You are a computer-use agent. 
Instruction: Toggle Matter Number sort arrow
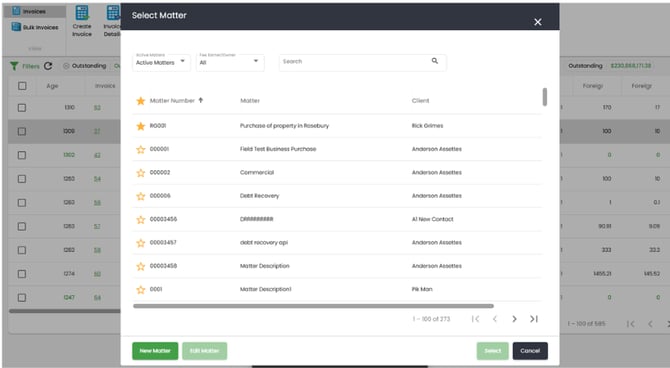point(200,100)
